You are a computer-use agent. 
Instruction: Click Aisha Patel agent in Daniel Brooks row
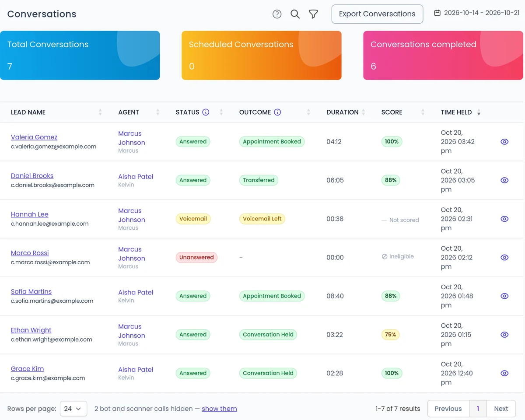tap(136, 176)
